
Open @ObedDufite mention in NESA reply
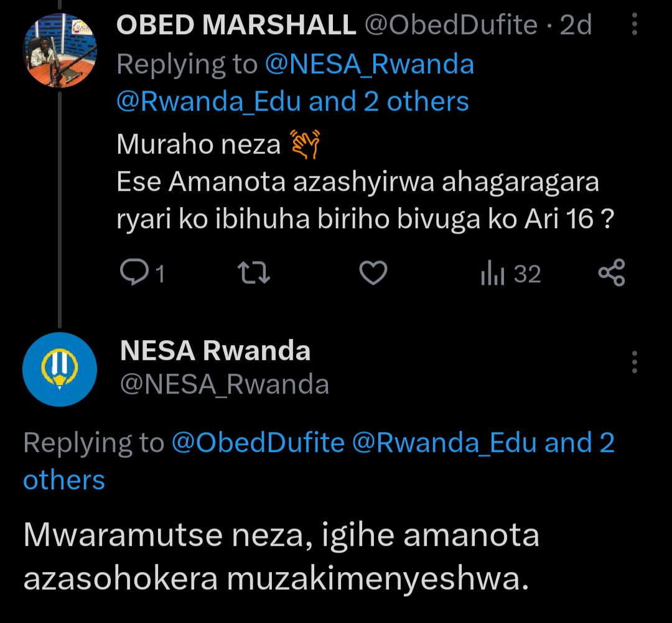pos(258,443)
